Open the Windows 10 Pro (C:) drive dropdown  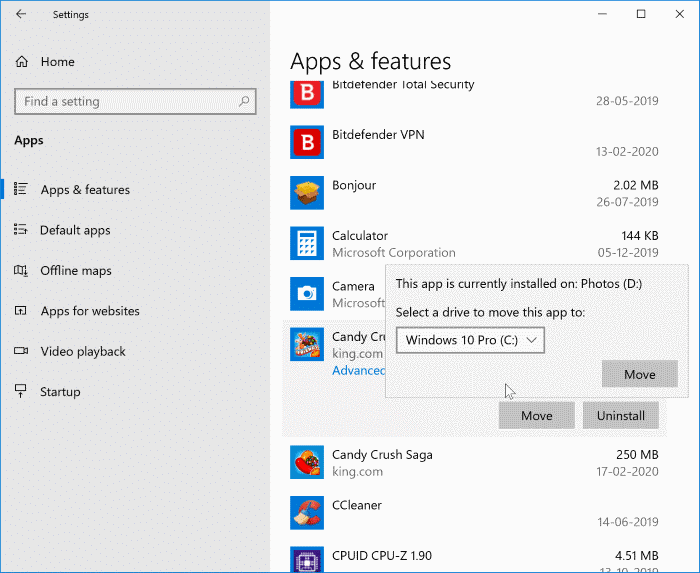tap(470, 340)
